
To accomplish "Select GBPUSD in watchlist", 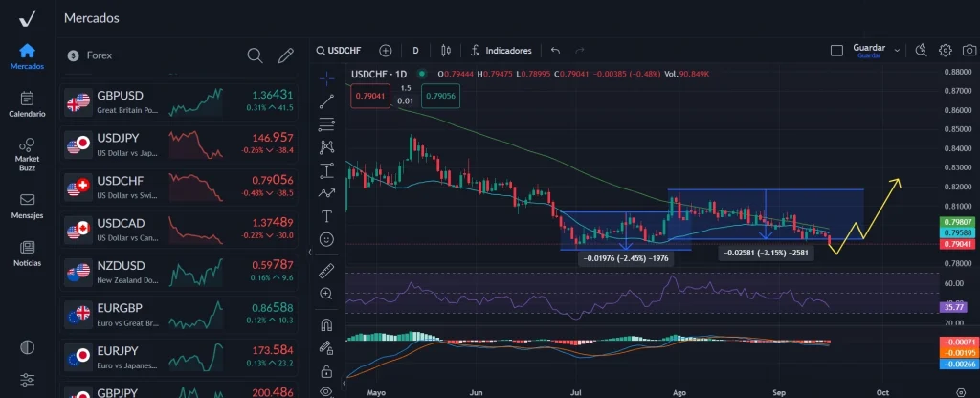I will coord(179,101).
